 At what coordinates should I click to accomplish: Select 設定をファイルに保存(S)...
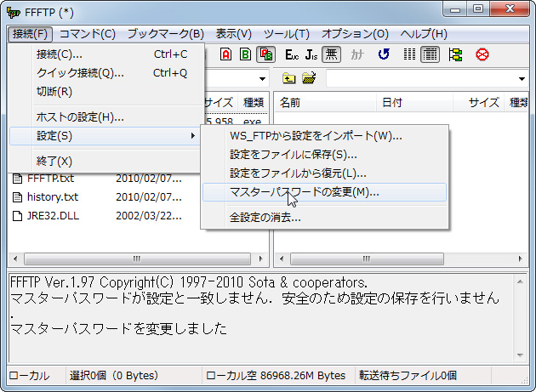(324, 155)
